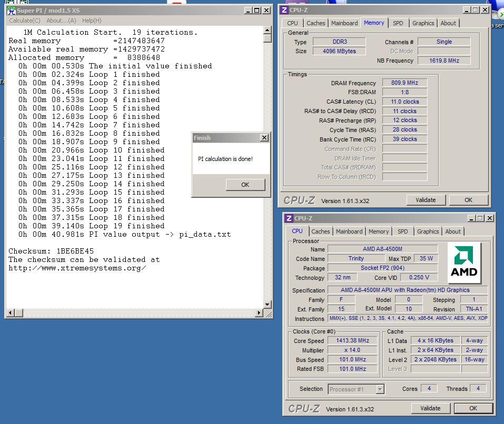Viewport: 504px width, 424px height.
Task: Click Super PI horizontal scrollbar left arrow
Action: (11, 312)
